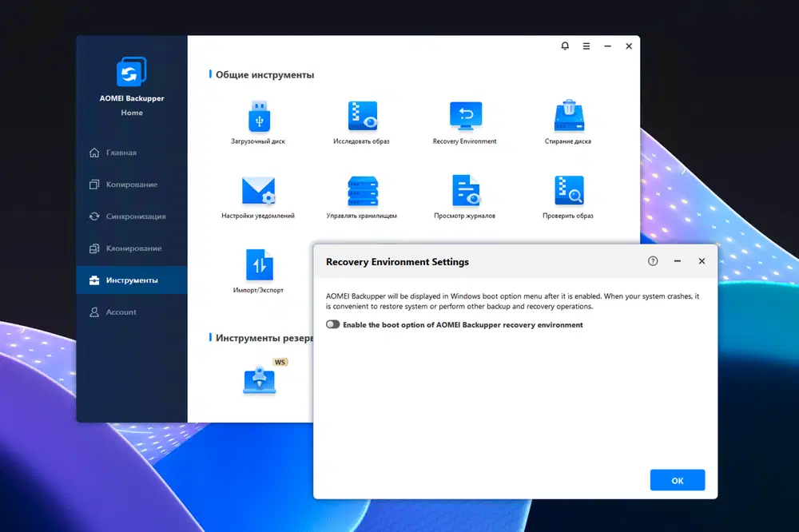This screenshot has width=799, height=532.
Task: Open Просмотр журналов log viewer
Action: click(465, 197)
